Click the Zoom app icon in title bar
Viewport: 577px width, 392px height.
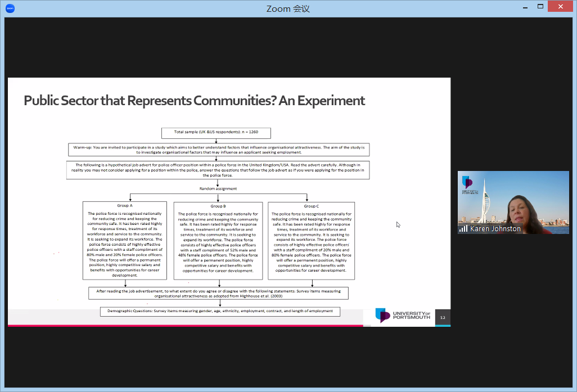[x=10, y=8]
